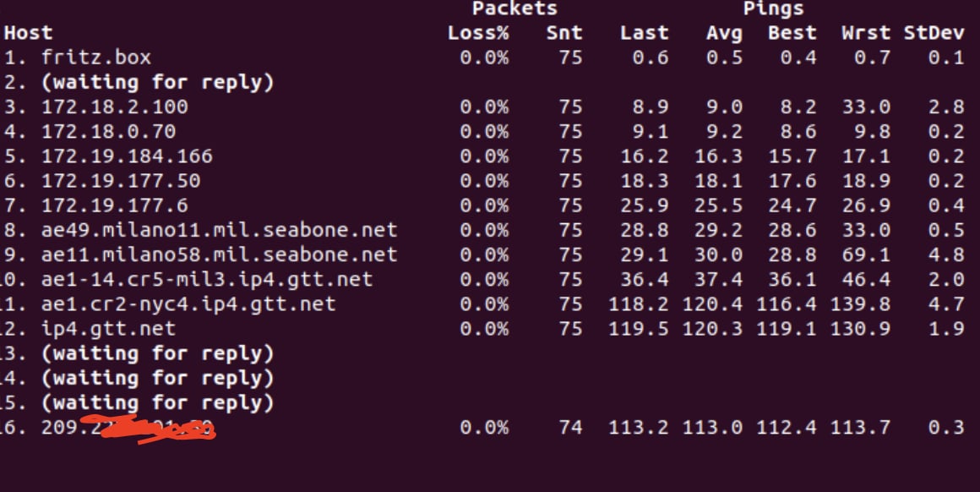Select hop 172.18.0.70
Image resolution: width=980 pixels, height=492 pixels.
coord(109,131)
